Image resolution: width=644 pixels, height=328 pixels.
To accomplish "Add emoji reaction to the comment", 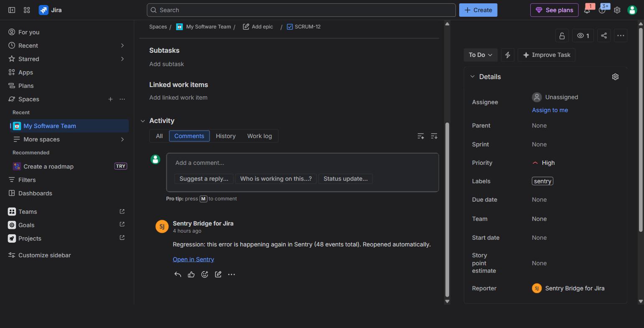I will point(204,274).
